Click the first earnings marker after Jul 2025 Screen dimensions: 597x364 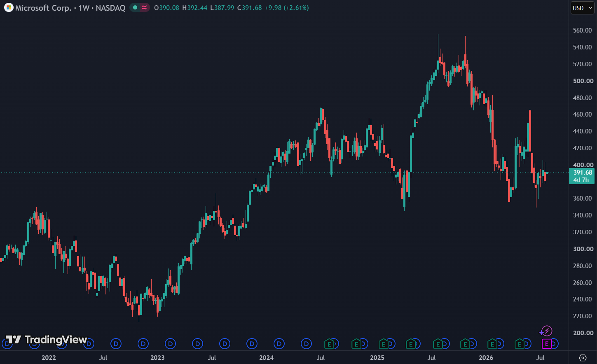[x=438, y=343]
